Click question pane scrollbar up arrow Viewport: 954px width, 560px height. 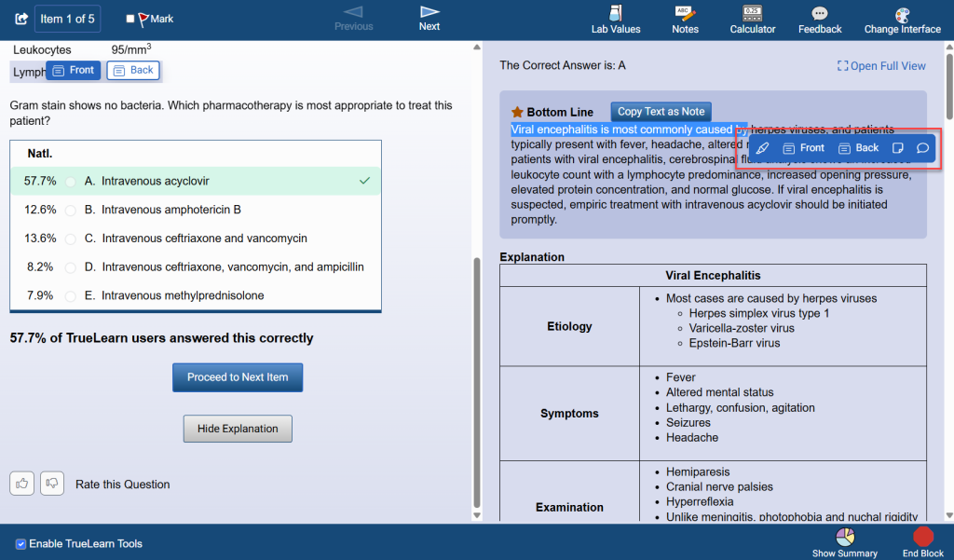tap(477, 48)
